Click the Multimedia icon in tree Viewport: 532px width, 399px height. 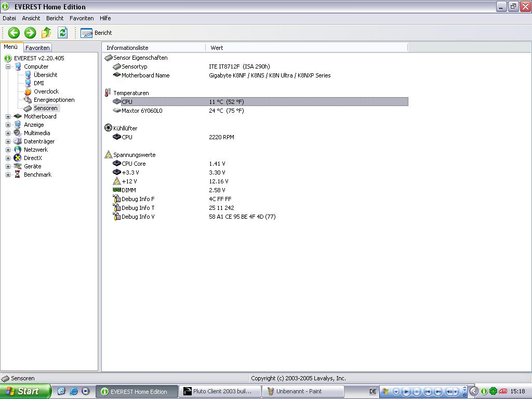tap(18, 133)
